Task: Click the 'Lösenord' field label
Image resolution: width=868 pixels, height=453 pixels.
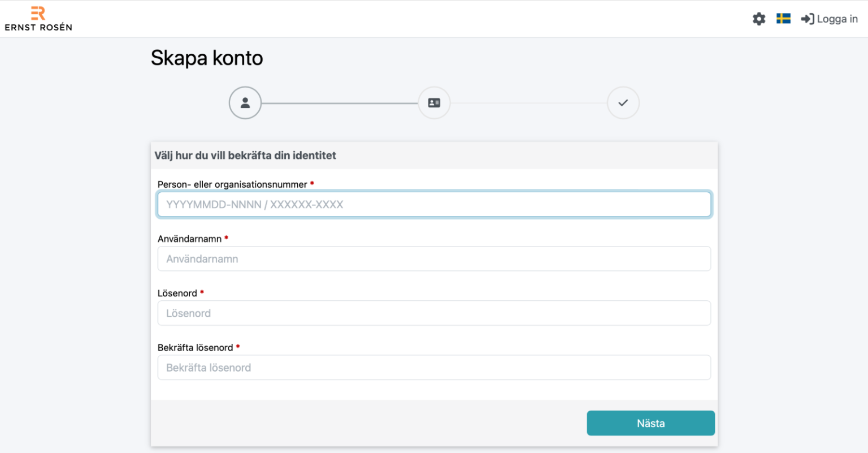Action: coord(177,293)
